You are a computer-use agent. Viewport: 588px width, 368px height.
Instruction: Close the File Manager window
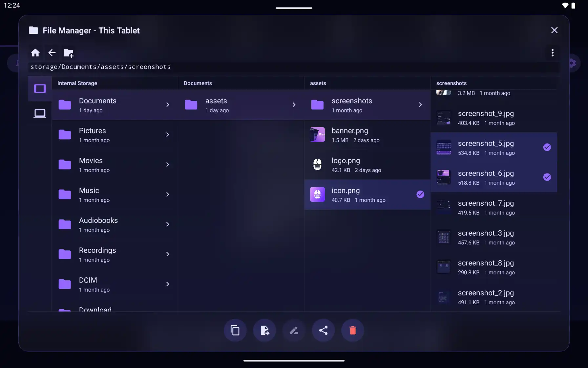(554, 30)
